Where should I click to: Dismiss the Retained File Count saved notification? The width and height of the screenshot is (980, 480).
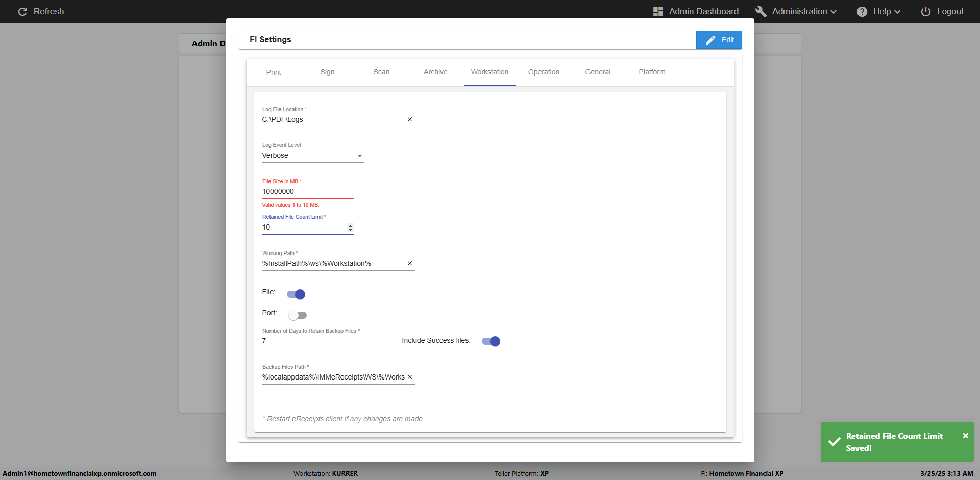coord(965,436)
